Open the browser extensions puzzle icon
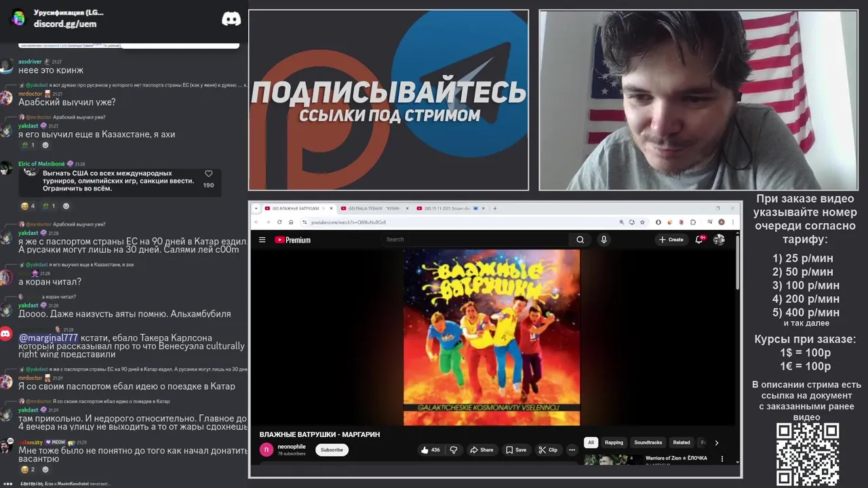This screenshot has width=868, height=488. pos(693,222)
